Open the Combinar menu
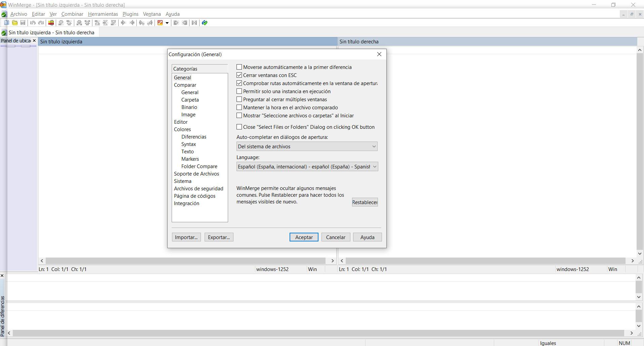This screenshot has width=644, height=346. 72,14
